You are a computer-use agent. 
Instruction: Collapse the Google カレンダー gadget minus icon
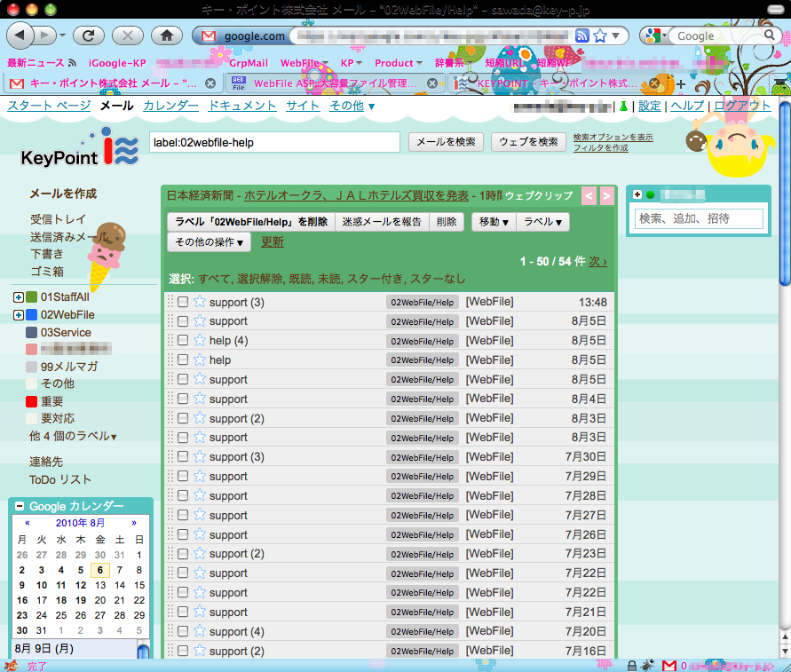[20, 505]
